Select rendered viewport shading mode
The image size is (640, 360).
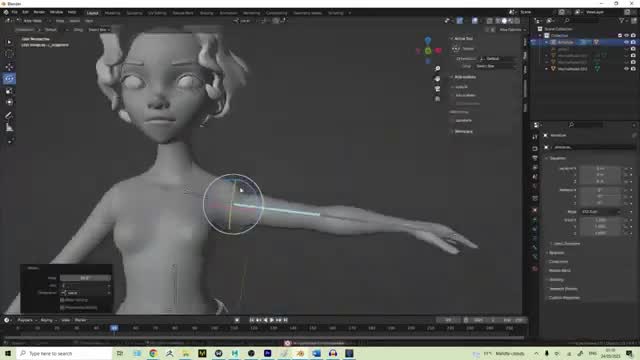(x=517, y=20)
